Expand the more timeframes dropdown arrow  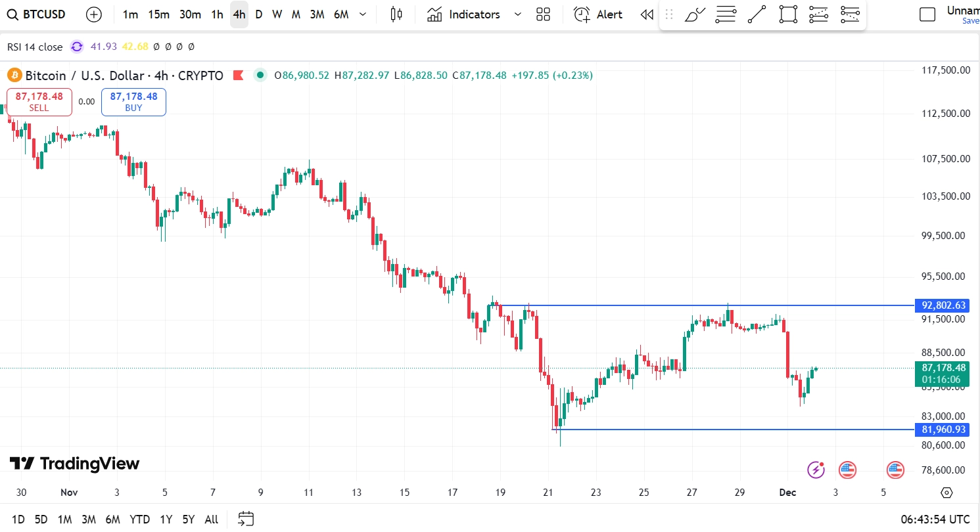click(x=362, y=14)
